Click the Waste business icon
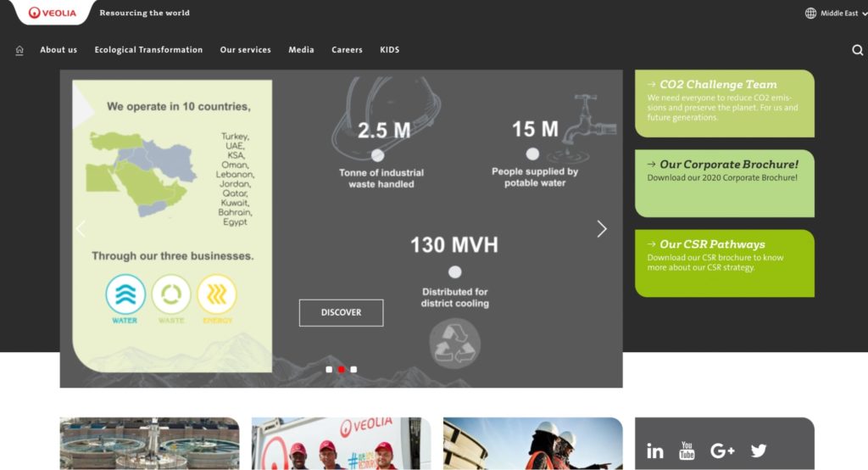The width and height of the screenshot is (868, 470). [x=171, y=294]
